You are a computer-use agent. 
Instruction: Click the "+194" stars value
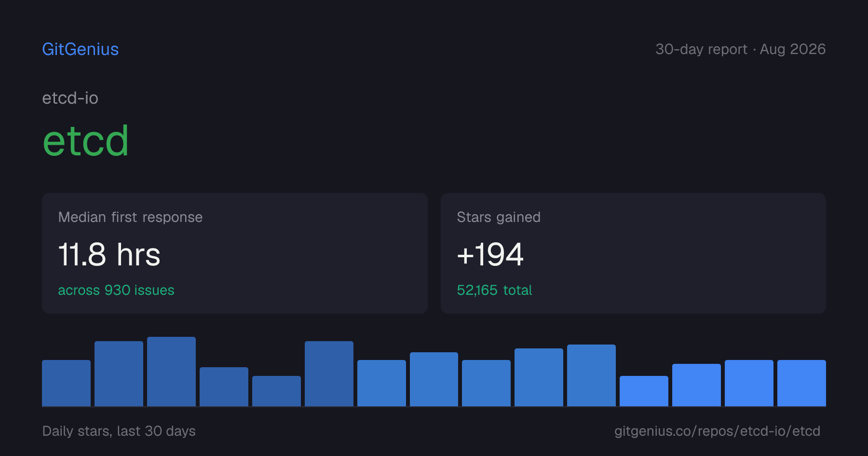pyautogui.click(x=490, y=254)
